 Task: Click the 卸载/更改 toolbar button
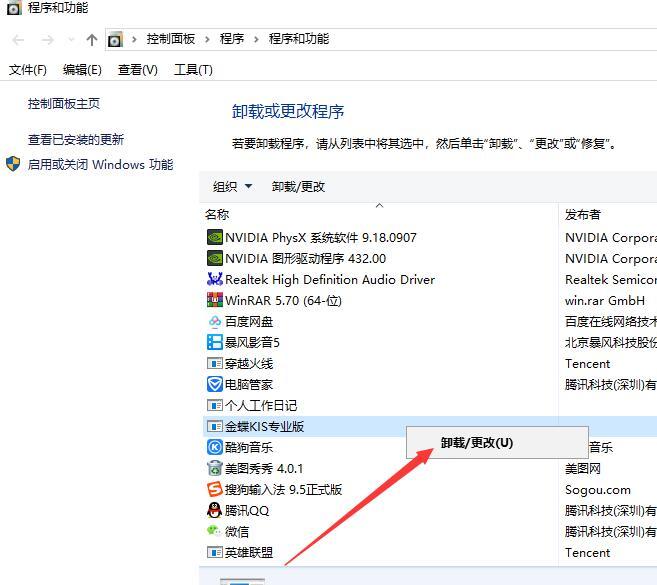(298, 187)
